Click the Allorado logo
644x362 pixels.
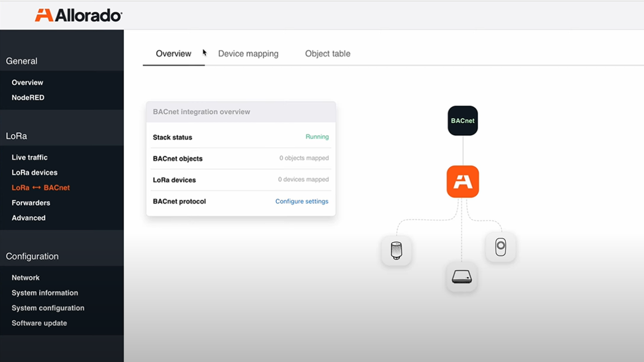[78, 15]
